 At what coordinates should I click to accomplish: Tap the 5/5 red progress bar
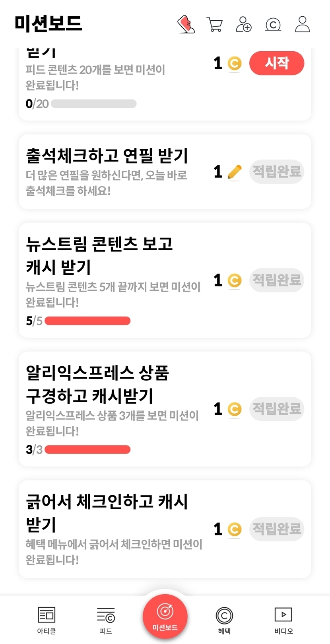[87, 321]
